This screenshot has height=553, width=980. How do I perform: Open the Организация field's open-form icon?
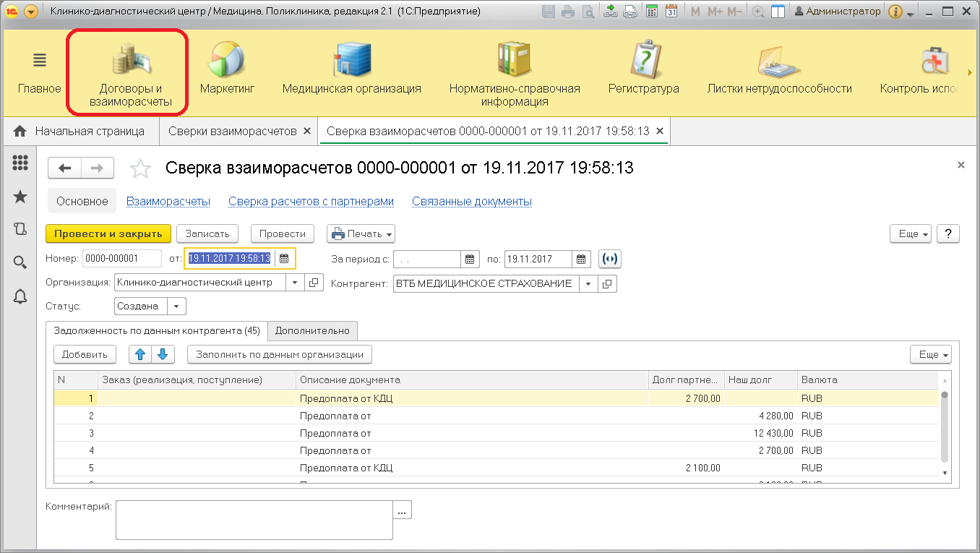pyautogui.click(x=314, y=283)
